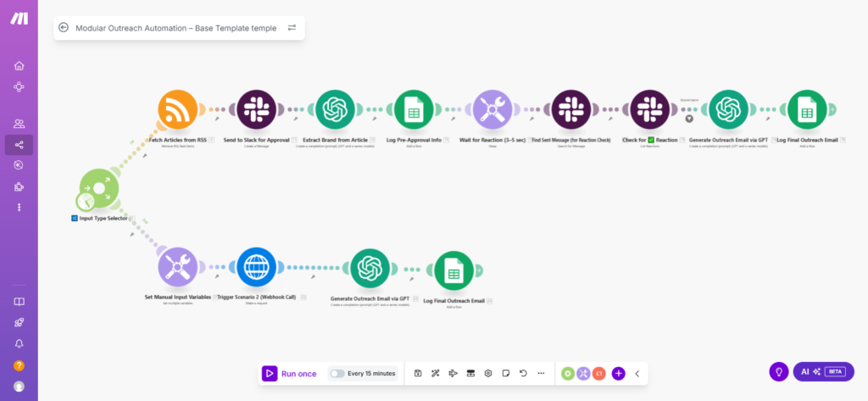Open scenario options sliders icon
The width and height of the screenshot is (868, 401).
click(292, 28)
